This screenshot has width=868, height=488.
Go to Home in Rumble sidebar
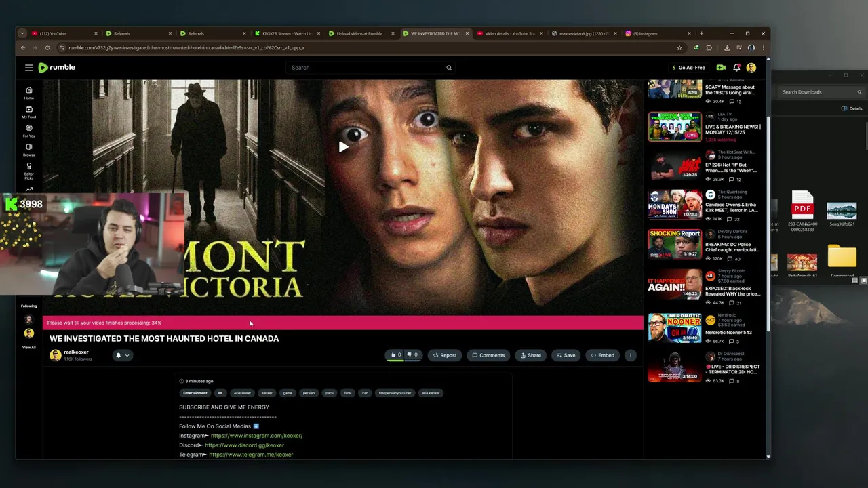coord(29,93)
